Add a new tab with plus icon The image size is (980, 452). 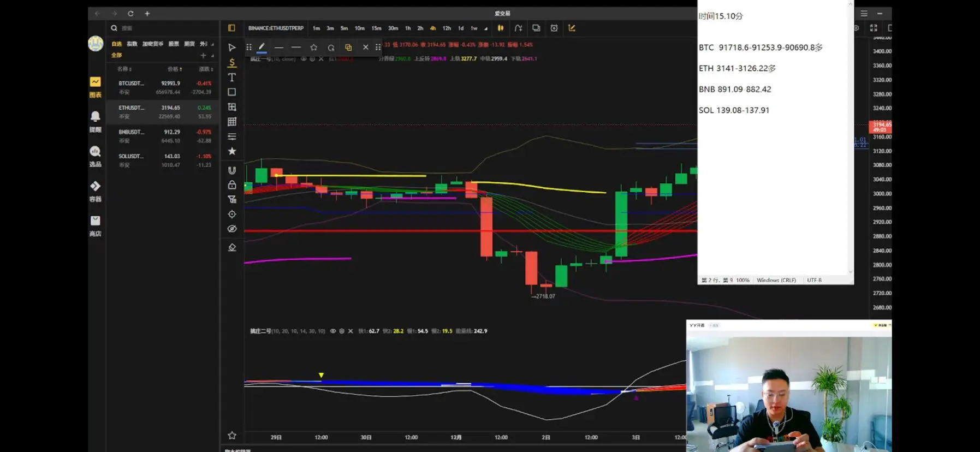pos(147,13)
